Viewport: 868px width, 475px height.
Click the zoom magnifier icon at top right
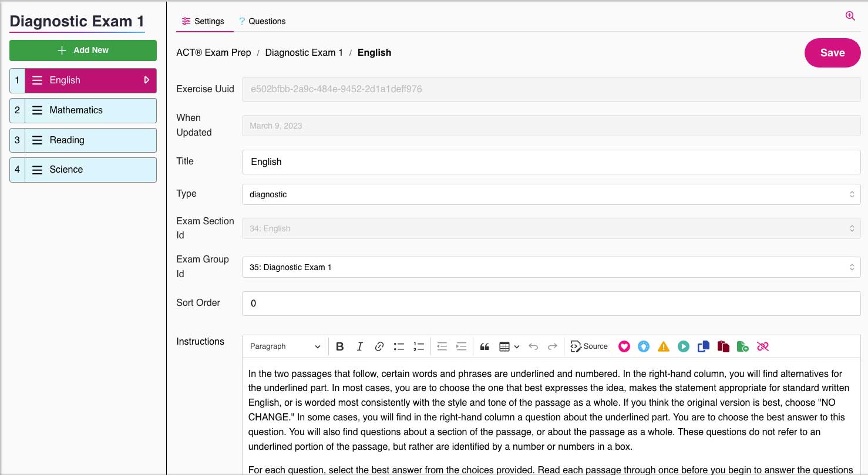pyautogui.click(x=850, y=16)
